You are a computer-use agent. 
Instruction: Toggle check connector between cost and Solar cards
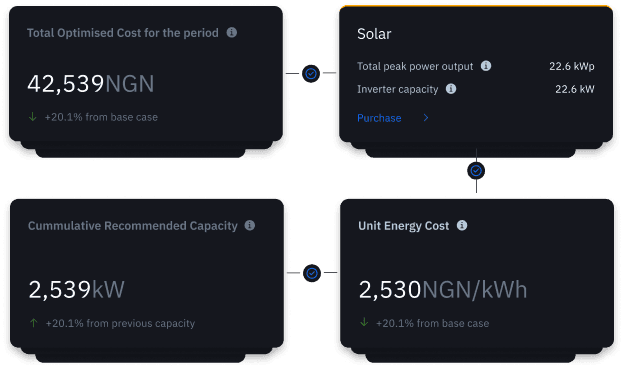[311, 73]
